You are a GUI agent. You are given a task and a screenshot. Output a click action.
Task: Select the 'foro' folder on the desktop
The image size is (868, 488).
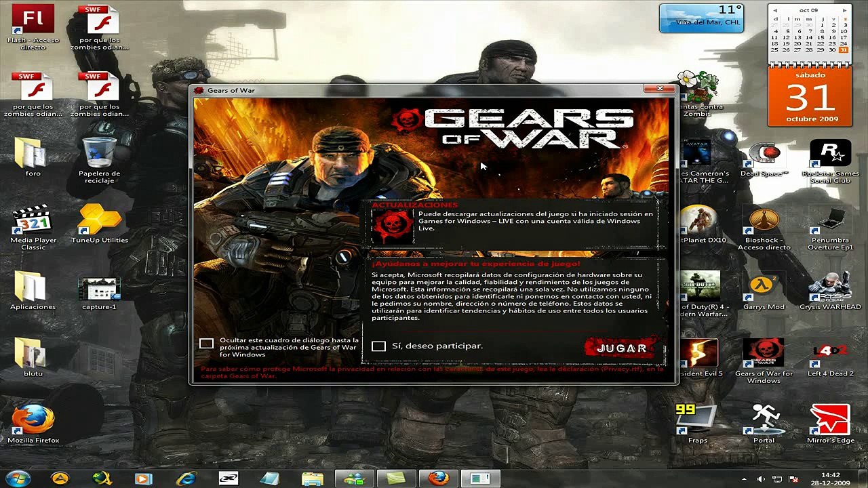pyautogui.click(x=33, y=157)
